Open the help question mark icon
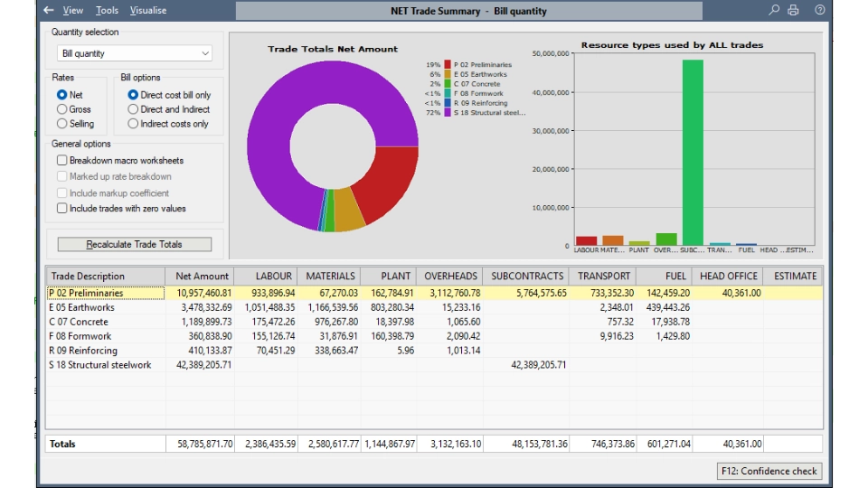The height and width of the screenshot is (488, 868). coord(820,10)
